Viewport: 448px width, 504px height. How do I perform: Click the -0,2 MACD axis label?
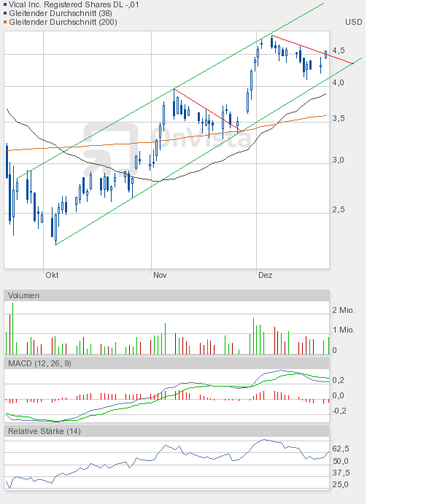point(339,411)
